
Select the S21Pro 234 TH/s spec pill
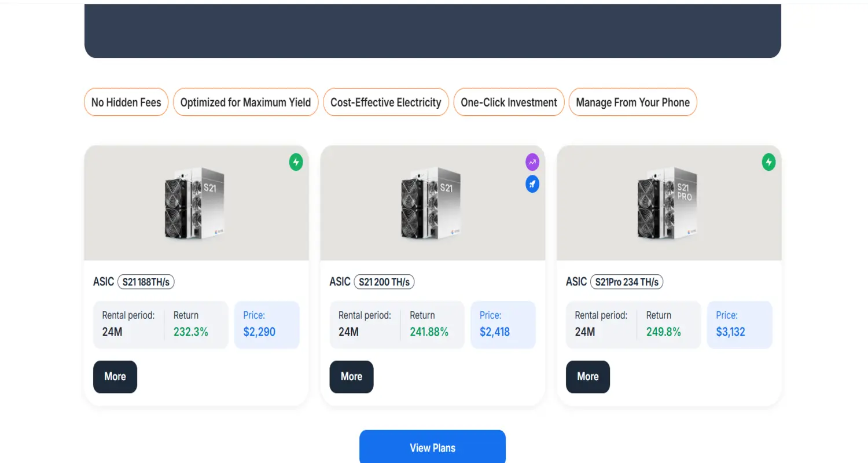627,282
